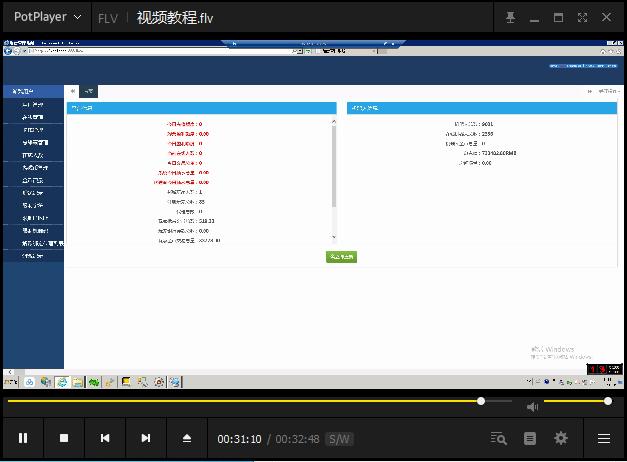Pin player window on top
The image size is (627, 462).
pyautogui.click(x=511, y=18)
